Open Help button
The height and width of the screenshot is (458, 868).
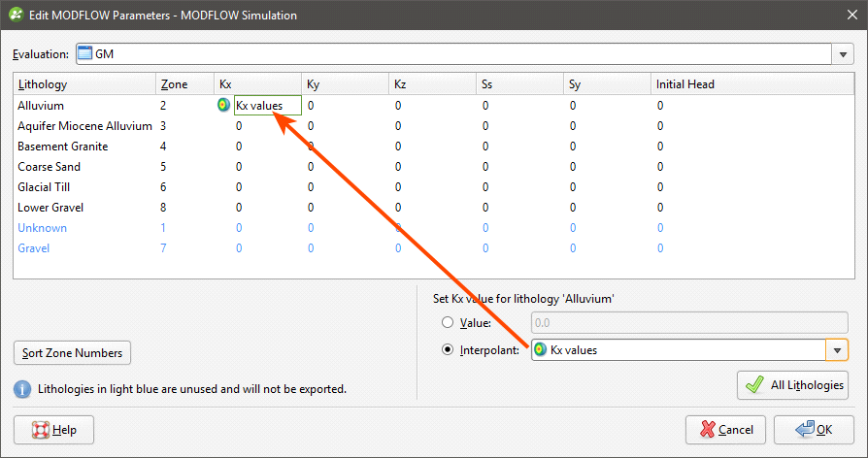pos(53,430)
